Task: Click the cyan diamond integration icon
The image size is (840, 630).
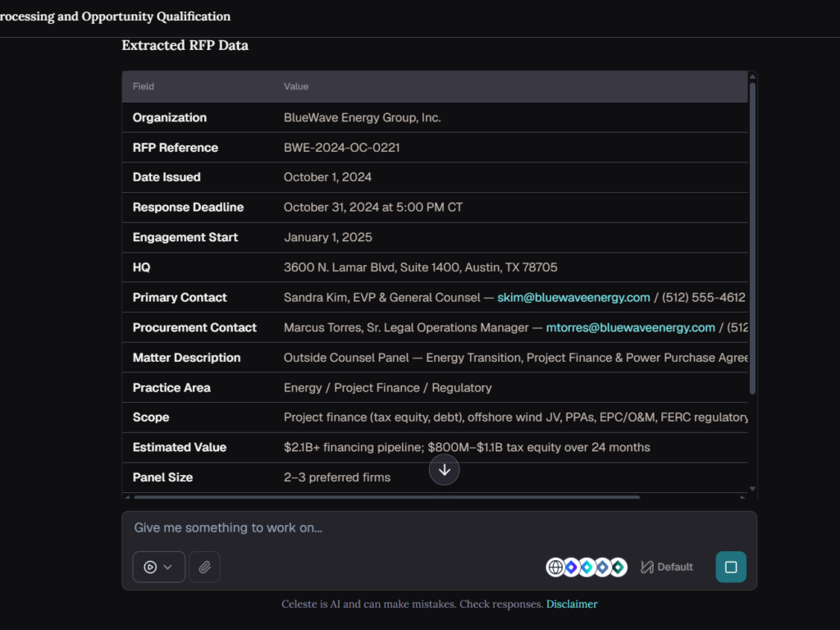Action: click(587, 567)
